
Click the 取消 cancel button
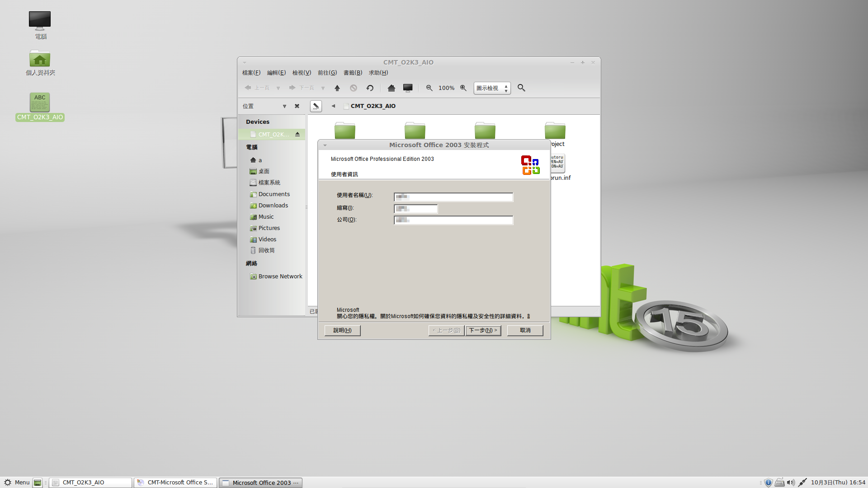click(525, 330)
